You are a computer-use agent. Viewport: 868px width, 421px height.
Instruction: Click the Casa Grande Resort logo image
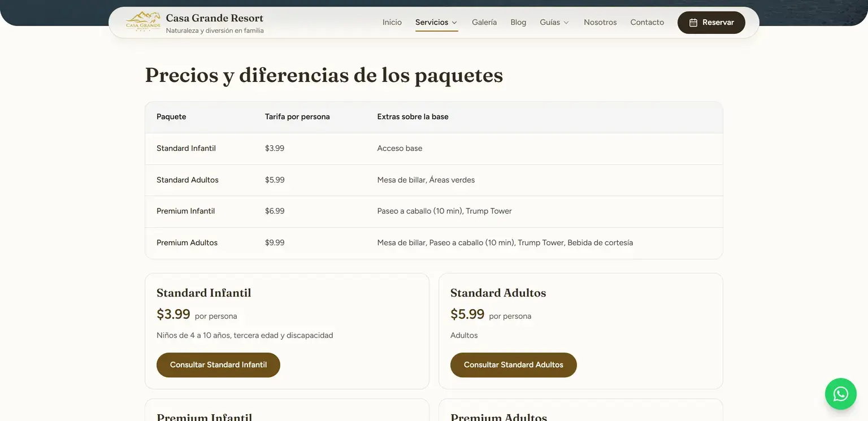(x=143, y=22)
